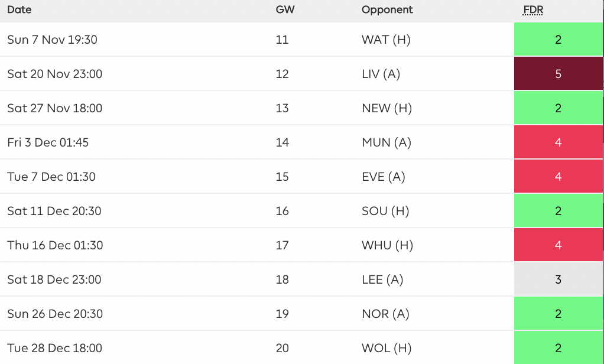
Task: Click the GW column header
Action: (285, 9)
